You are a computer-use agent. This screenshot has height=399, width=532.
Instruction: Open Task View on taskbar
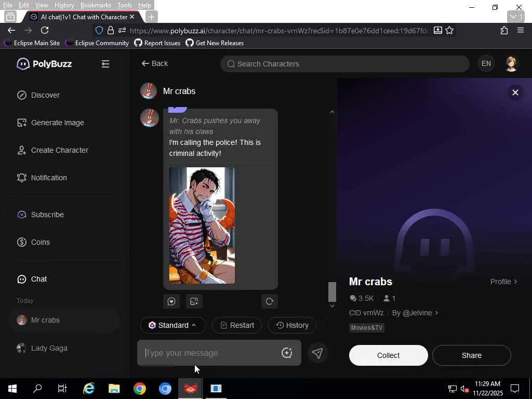click(62, 389)
